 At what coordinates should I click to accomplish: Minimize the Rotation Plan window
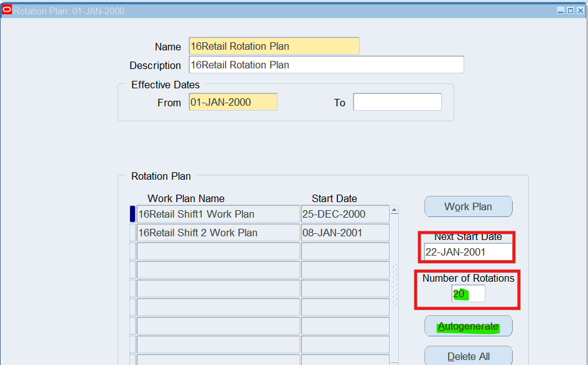tap(561, 11)
